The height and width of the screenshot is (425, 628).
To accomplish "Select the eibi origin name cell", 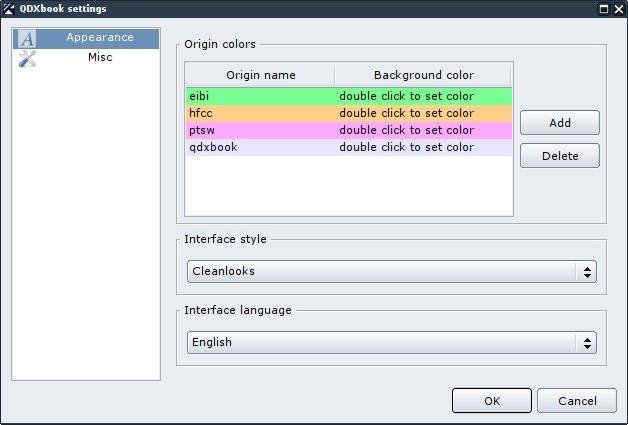I will pyautogui.click(x=259, y=97).
